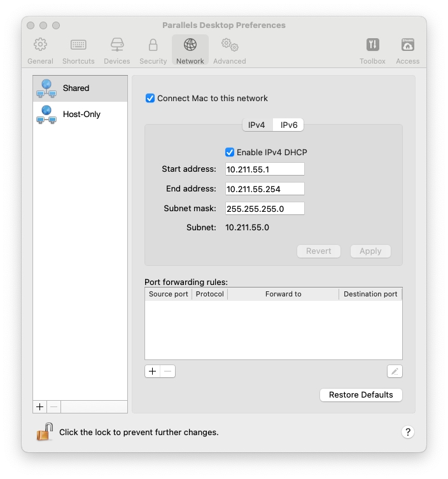Select the Host-Only network in sidebar
448x479 pixels.
[80, 115]
